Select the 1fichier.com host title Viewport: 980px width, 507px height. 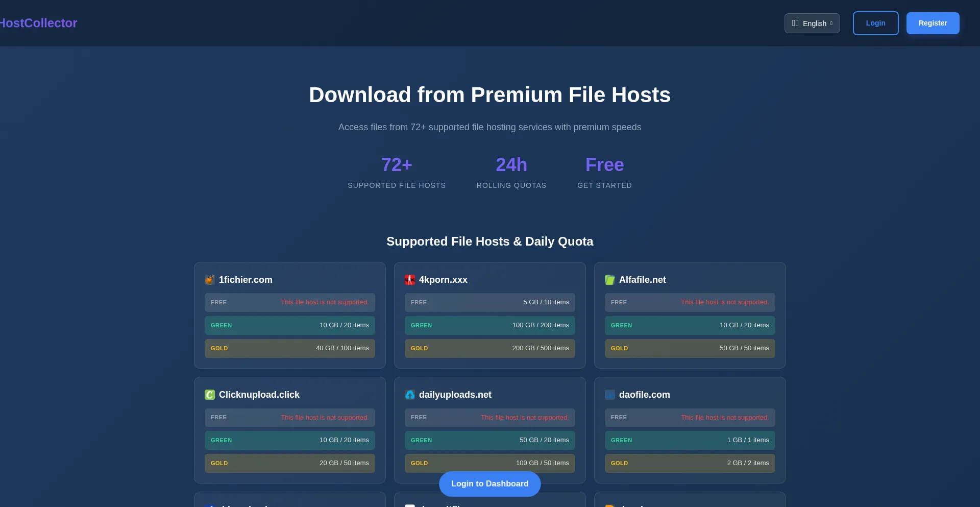tap(246, 280)
